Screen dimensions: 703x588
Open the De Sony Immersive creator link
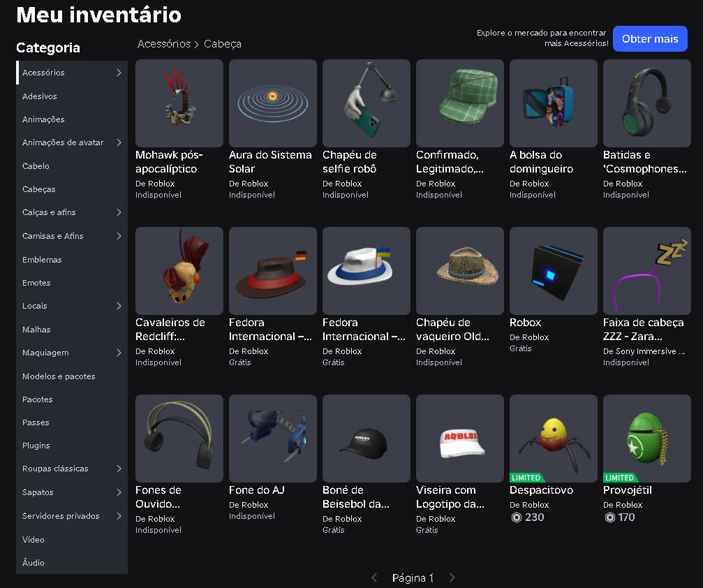coord(644,351)
